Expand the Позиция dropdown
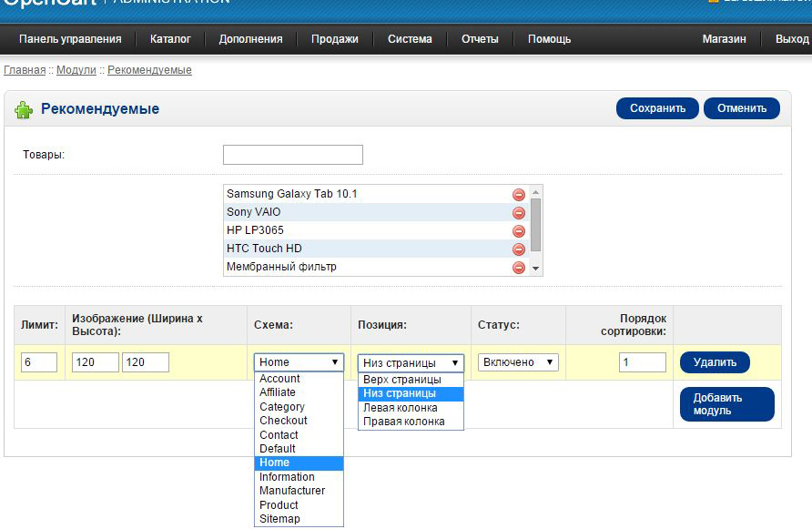The height and width of the screenshot is (529, 812). [x=411, y=362]
